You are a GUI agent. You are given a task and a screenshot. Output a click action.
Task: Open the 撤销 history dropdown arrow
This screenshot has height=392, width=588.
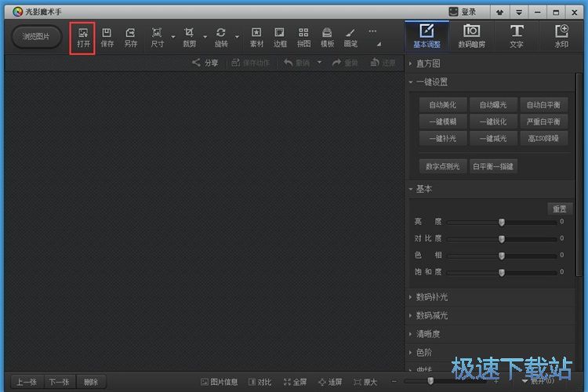click(x=319, y=62)
